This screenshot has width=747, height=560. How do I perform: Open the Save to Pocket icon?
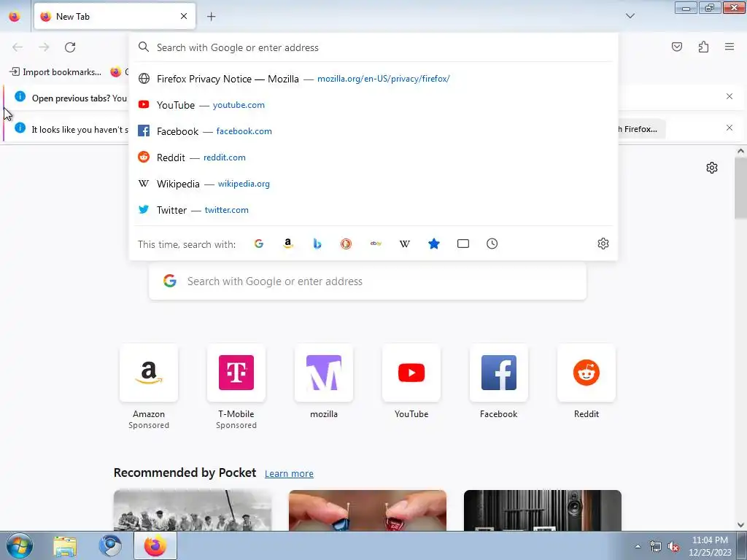tap(676, 47)
